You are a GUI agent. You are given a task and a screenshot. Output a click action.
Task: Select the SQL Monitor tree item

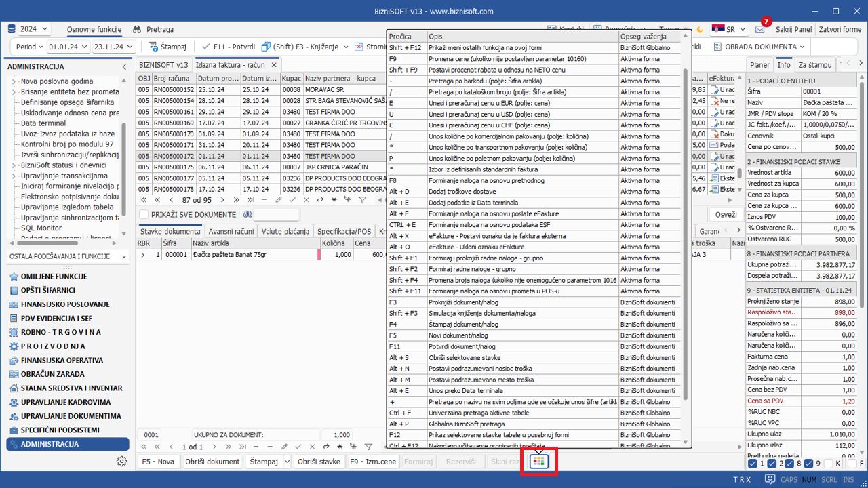(41, 228)
